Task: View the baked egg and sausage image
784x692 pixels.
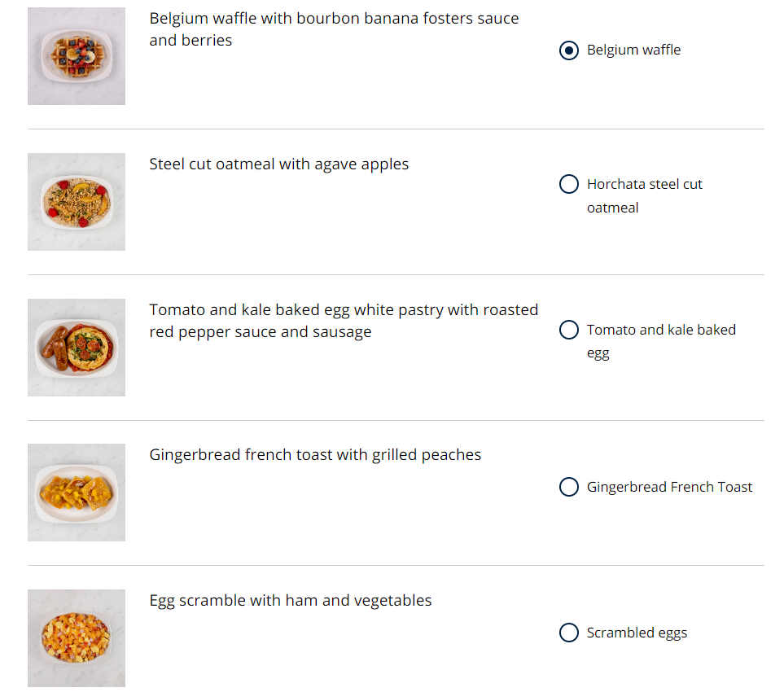Action: click(77, 348)
